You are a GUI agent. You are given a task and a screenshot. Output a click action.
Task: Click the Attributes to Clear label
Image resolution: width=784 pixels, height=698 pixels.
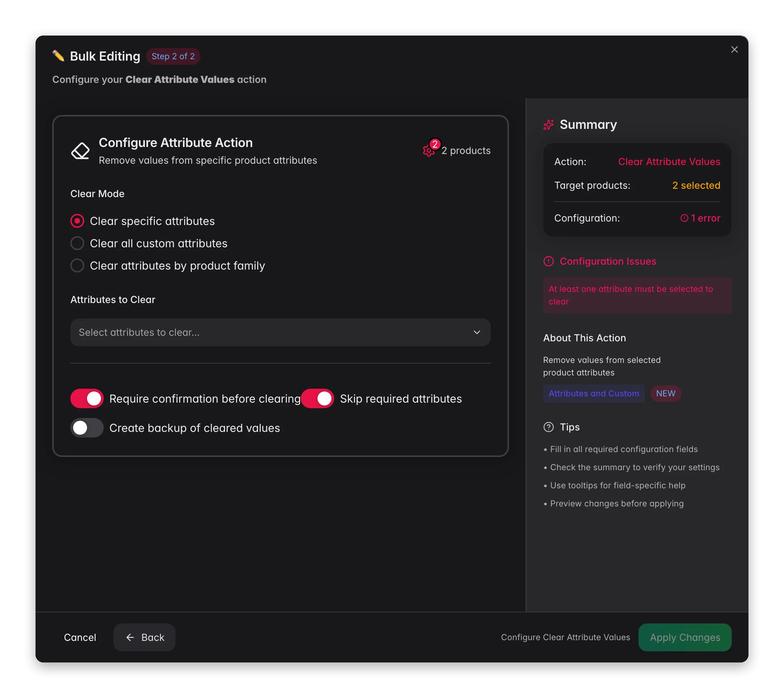pos(113,300)
